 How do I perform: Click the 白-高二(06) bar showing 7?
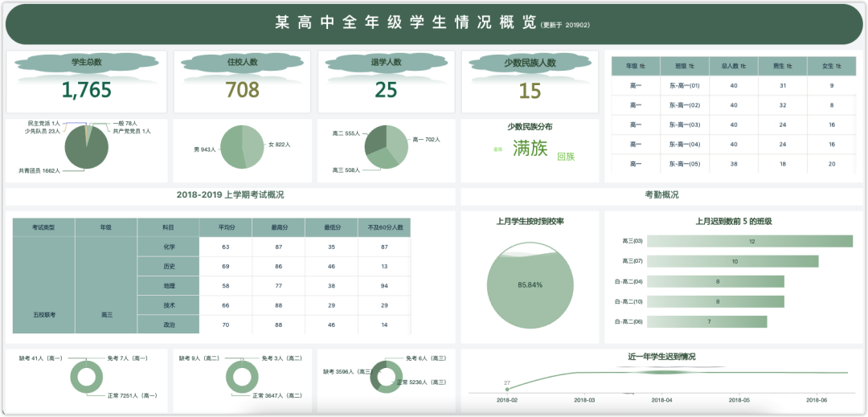coord(706,321)
